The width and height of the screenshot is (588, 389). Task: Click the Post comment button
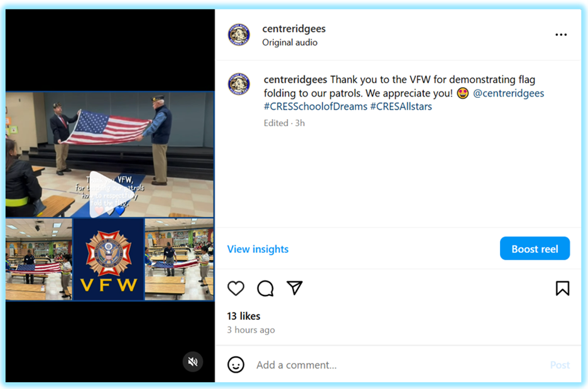[560, 365]
